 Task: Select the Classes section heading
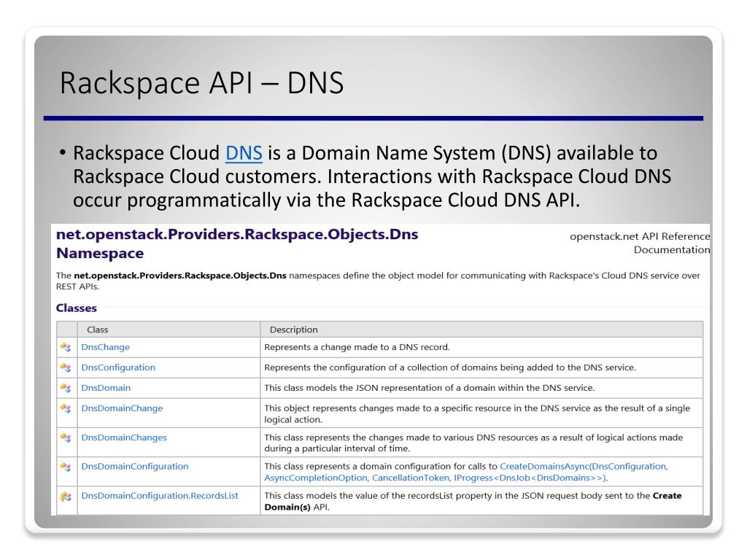[76, 308]
